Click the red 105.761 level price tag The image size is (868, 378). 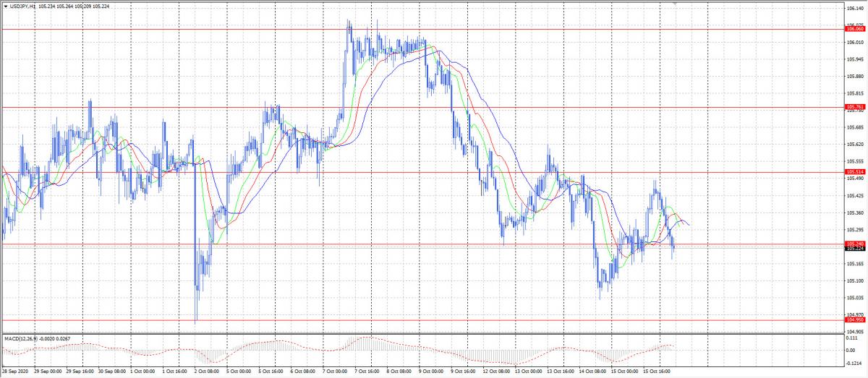(x=854, y=107)
